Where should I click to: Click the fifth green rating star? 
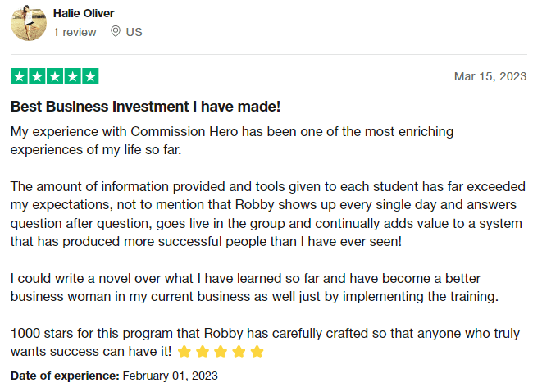90,76
